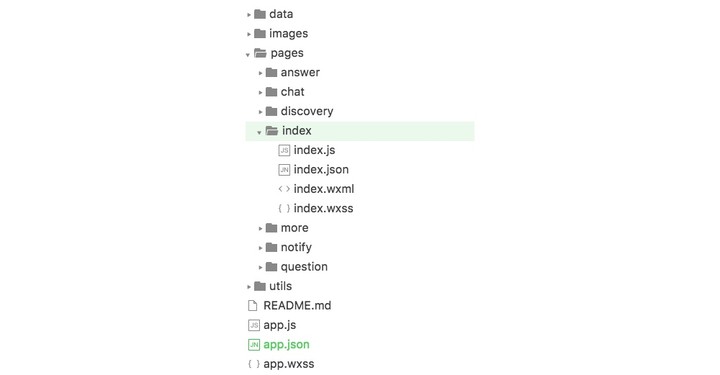The image size is (720, 375).
Task: Click the JS icon beside app.js
Action: (254, 325)
